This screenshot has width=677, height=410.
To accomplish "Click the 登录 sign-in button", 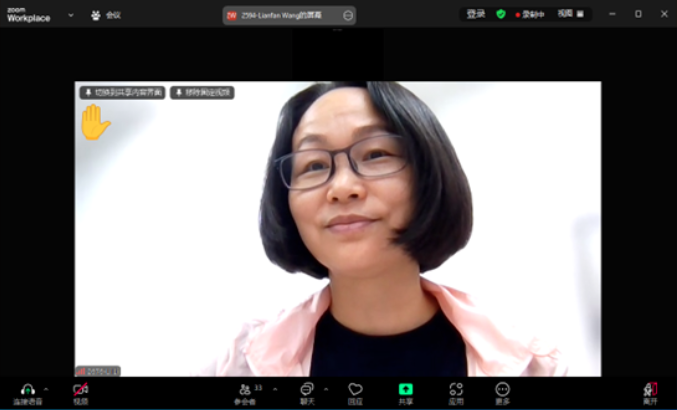I will coord(475,14).
